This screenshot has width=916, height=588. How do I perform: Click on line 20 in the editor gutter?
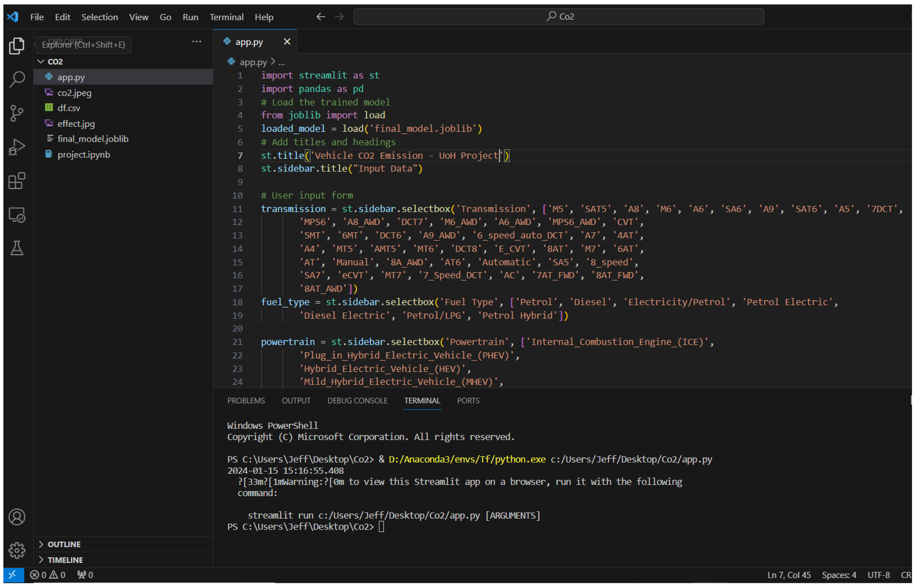point(237,328)
